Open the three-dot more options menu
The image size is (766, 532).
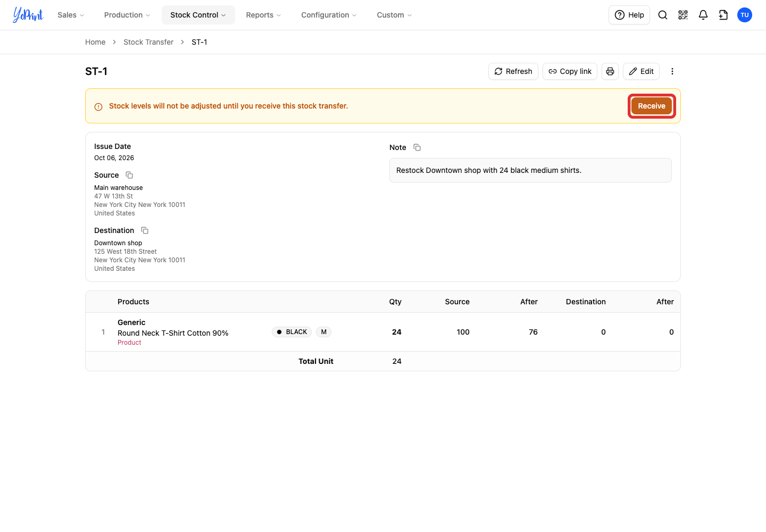(672, 71)
